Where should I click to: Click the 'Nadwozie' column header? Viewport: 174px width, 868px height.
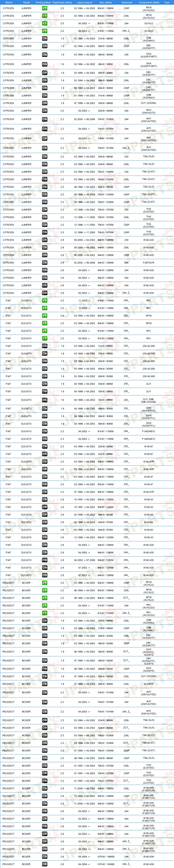(x=127, y=2)
